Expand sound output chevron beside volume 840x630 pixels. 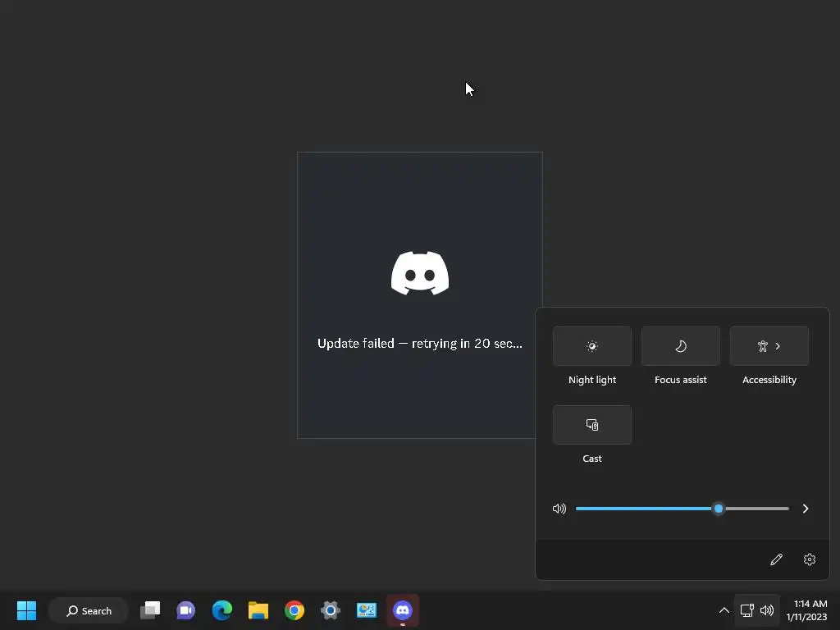point(806,509)
